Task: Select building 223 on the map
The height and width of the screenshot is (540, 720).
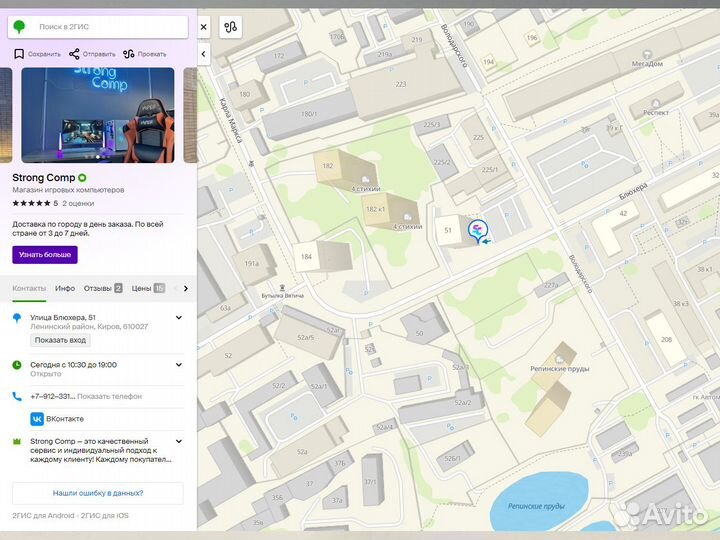Action: click(401, 84)
